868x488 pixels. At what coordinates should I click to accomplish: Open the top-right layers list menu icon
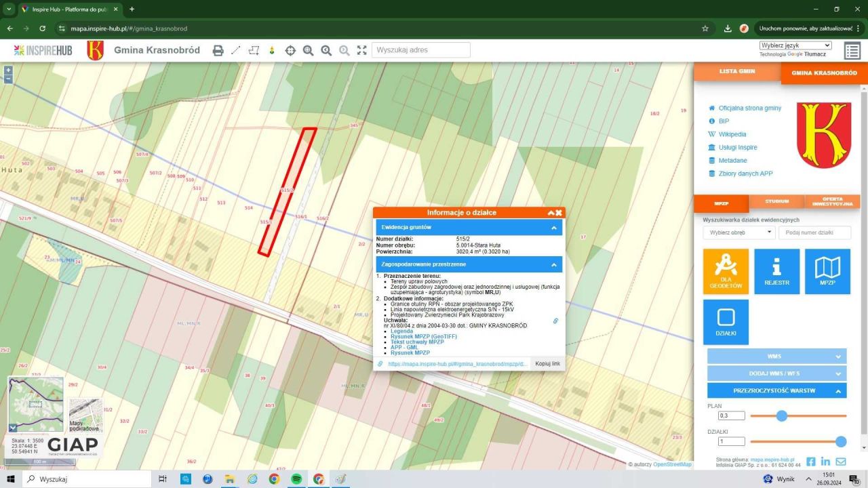pos(852,51)
